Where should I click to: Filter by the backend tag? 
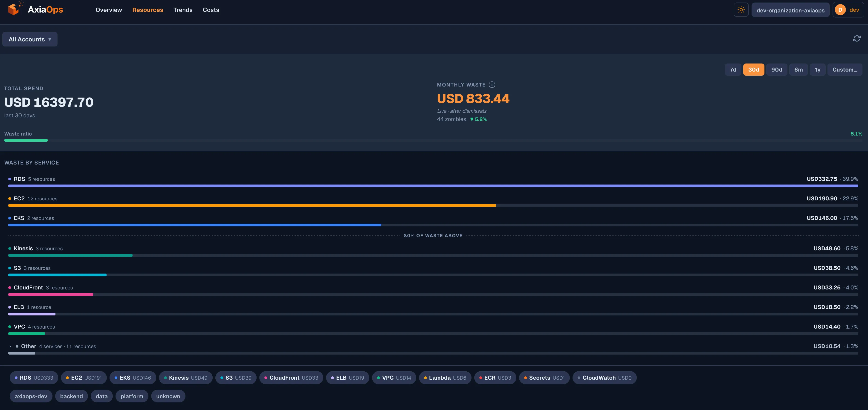pyautogui.click(x=71, y=396)
